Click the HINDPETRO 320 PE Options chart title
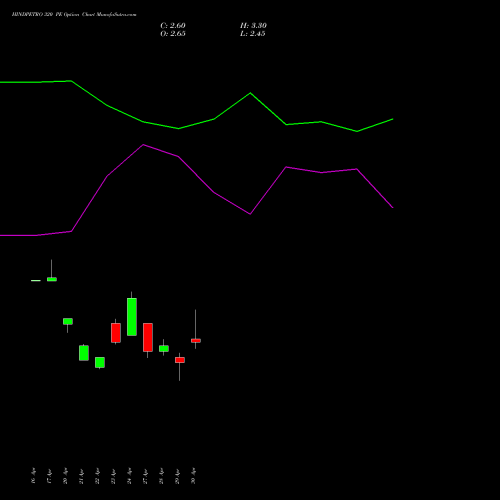Image resolution: width=500 pixels, height=500 pixels. coord(74,15)
